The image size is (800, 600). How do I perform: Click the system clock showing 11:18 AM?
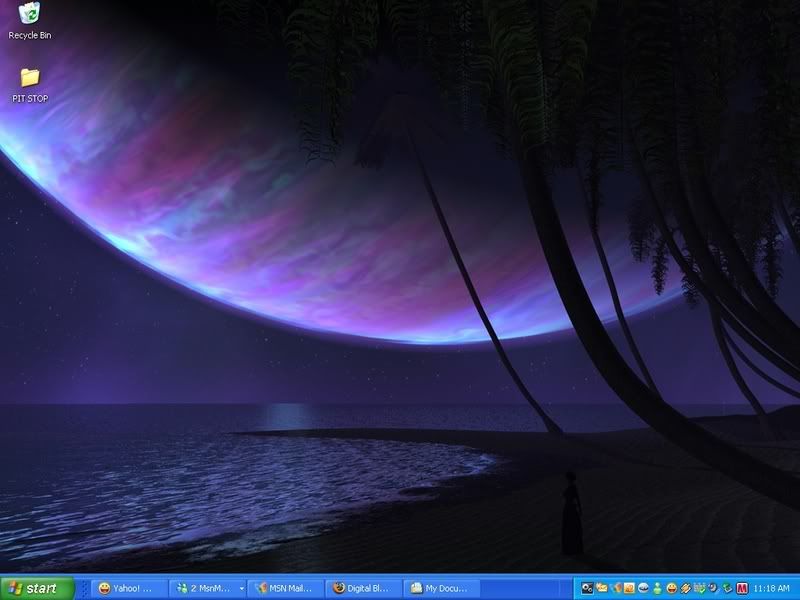771,589
